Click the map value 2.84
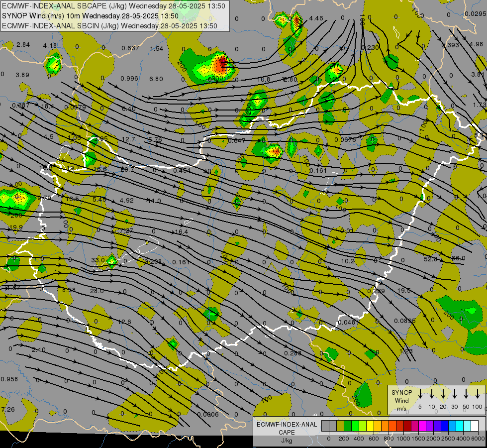487x448 pixels. pyautogui.click(x=23, y=45)
